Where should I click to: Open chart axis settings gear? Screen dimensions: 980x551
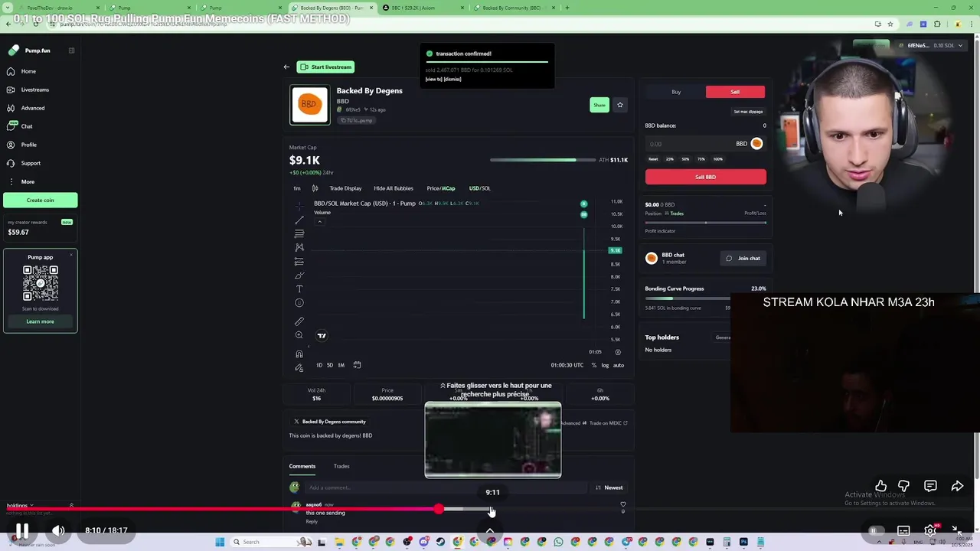pos(619,352)
